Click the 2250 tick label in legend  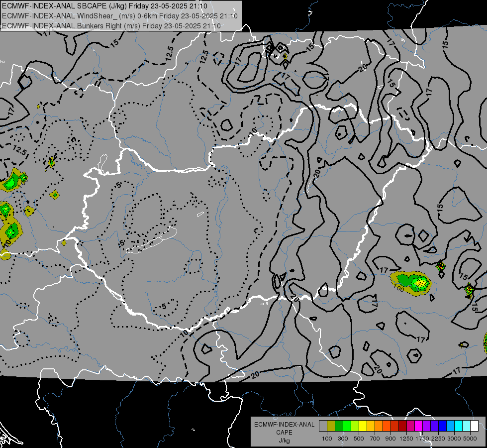point(438,439)
